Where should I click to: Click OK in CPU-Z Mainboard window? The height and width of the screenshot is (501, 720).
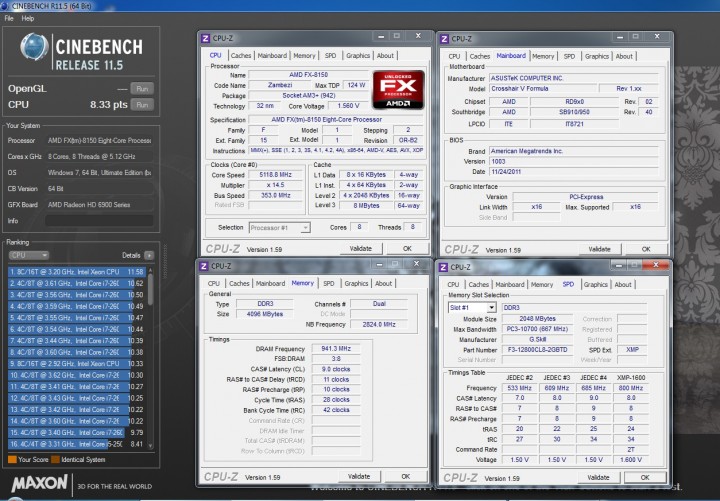[x=646, y=249]
